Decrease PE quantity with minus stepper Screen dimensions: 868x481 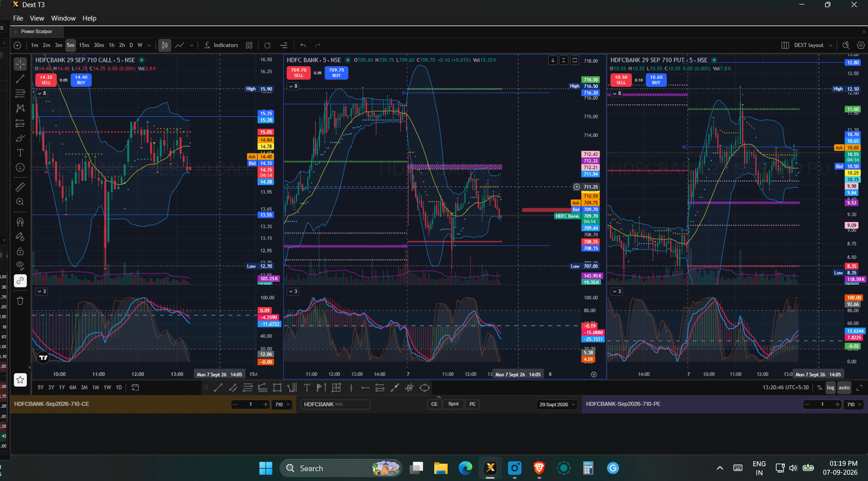[x=807, y=405]
